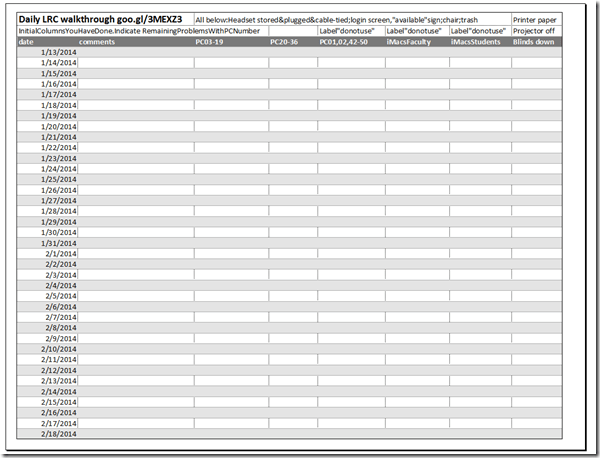600x458 pixels.
Task: Select the Label"donotuse" cell above iMacsFaculty
Action: tap(416, 31)
